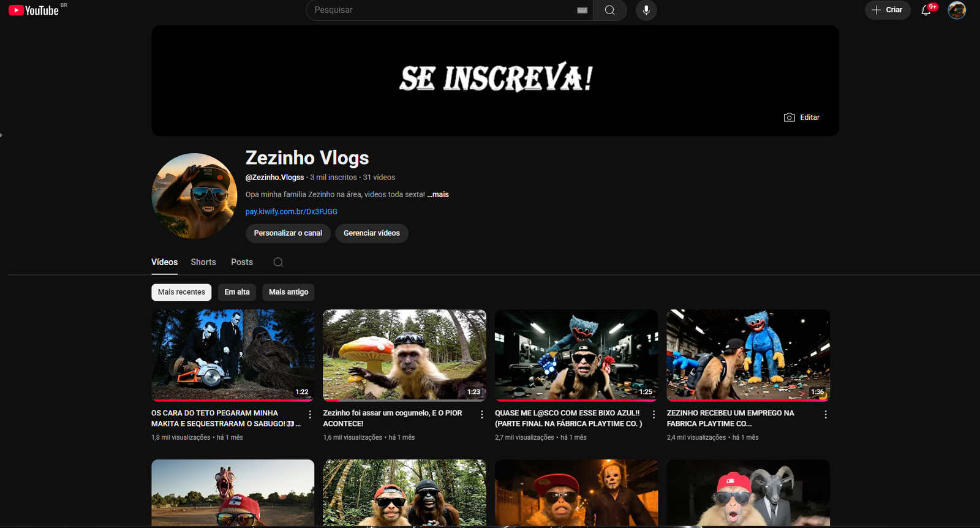
Task: Open the title Zezinho foi assar um cogumelo
Action: coord(393,418)
